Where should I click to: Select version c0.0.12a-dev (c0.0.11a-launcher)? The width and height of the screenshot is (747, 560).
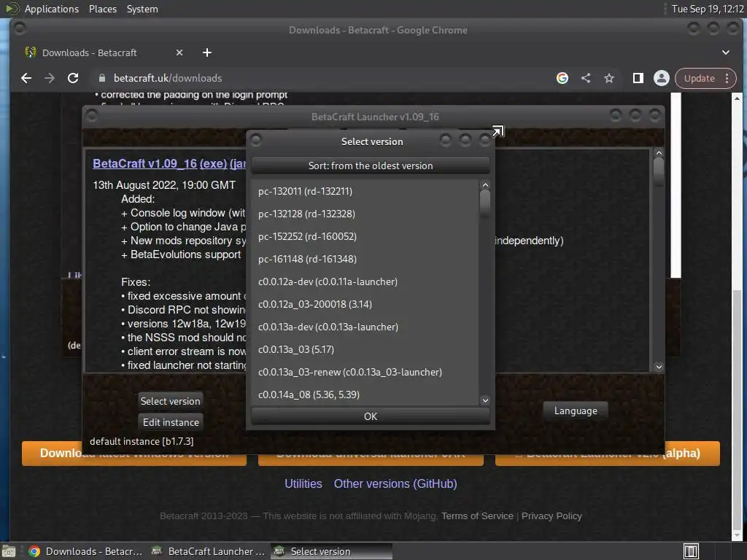(365, 282)
